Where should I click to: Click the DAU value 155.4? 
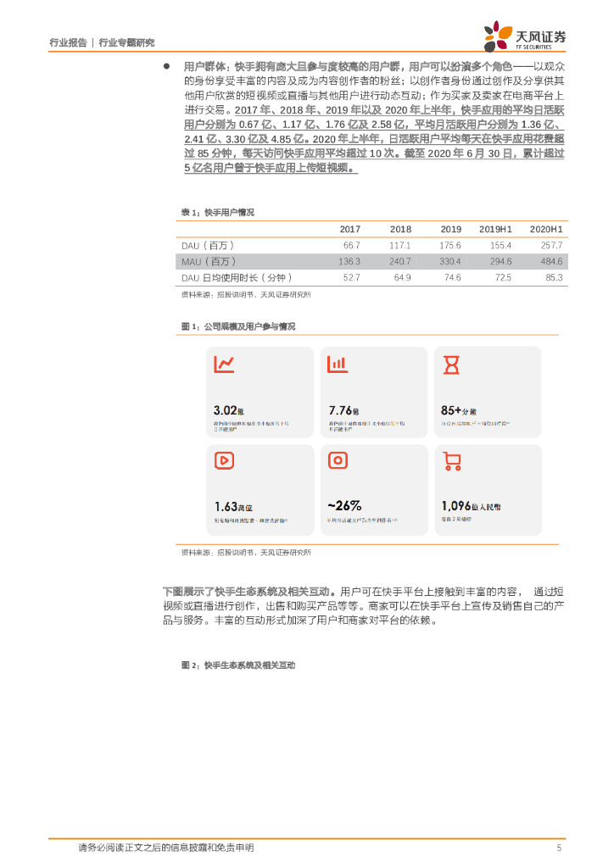pos(501,245)
